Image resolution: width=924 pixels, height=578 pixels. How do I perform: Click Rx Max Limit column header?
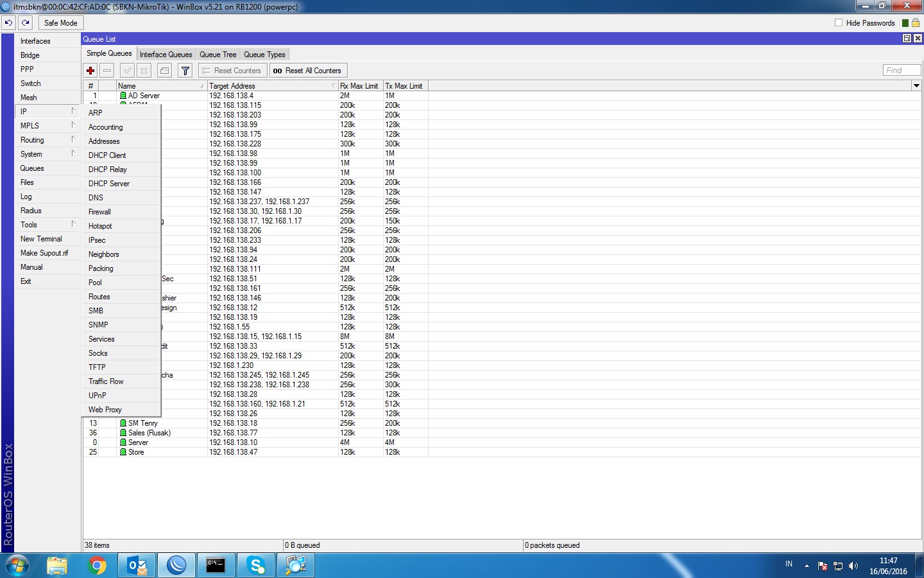click(360, 86)
